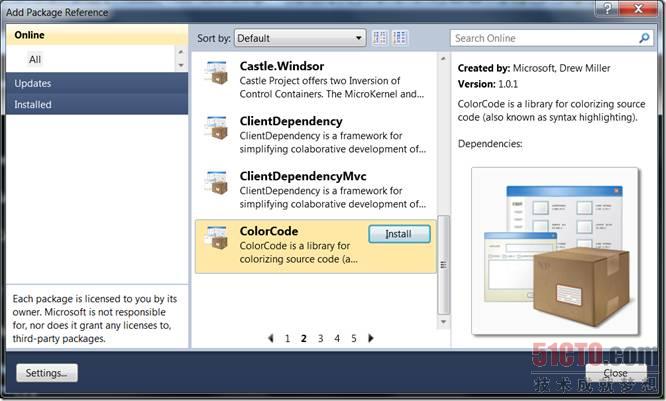This screenshot has height=401, width=666.
Task: Click category list scroll down arrow
Action: 181,65
